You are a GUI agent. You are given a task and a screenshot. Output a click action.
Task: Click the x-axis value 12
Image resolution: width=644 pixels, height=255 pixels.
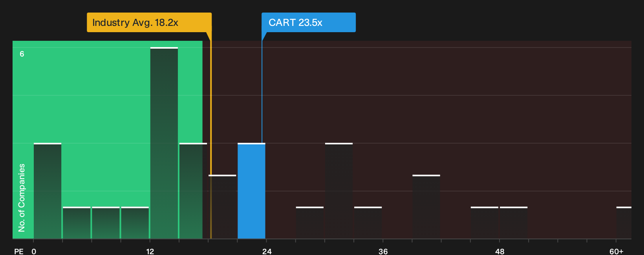(150, 251)
